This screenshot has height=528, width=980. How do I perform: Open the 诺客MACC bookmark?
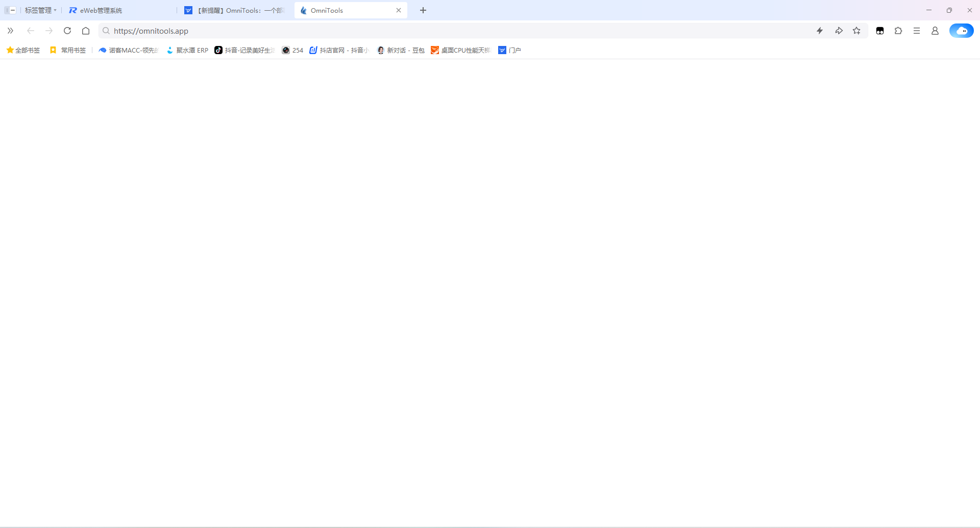click(x=128, y=50)
